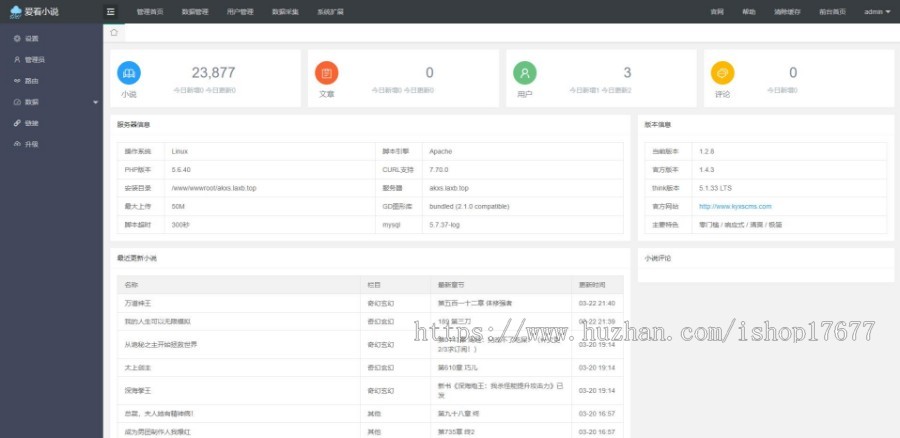Click the latest chapter 第610章 巧儿
Image resolution: width=900 pixels, height=438 pixels.
click(457, 367)
